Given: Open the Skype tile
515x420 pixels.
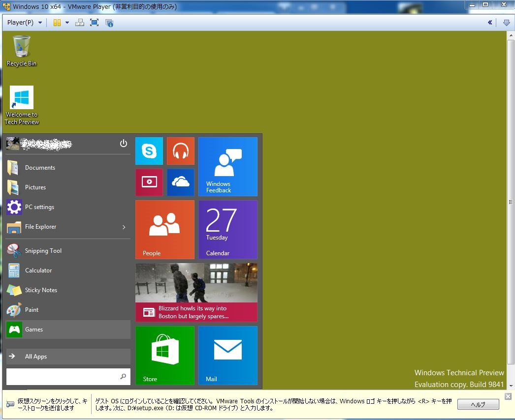Looking at the screenshot, I should coord(149,151).
